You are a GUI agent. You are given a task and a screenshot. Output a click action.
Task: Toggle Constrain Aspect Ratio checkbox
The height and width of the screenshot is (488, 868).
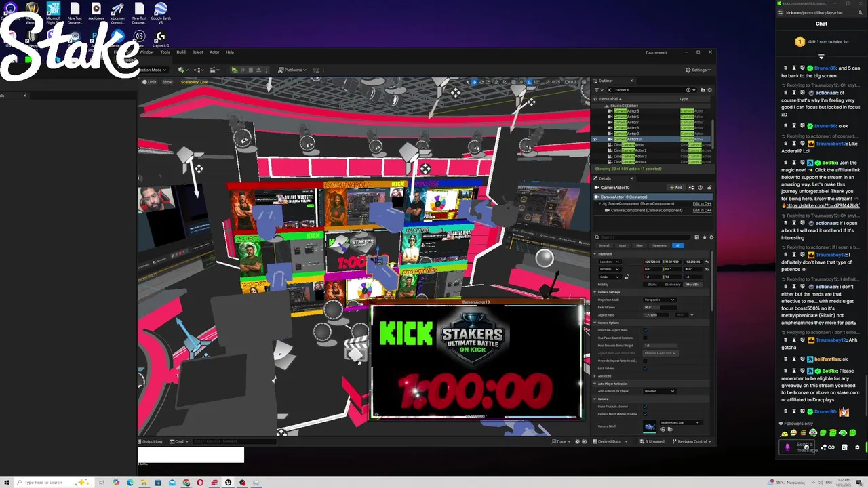[x=645, y=330]
